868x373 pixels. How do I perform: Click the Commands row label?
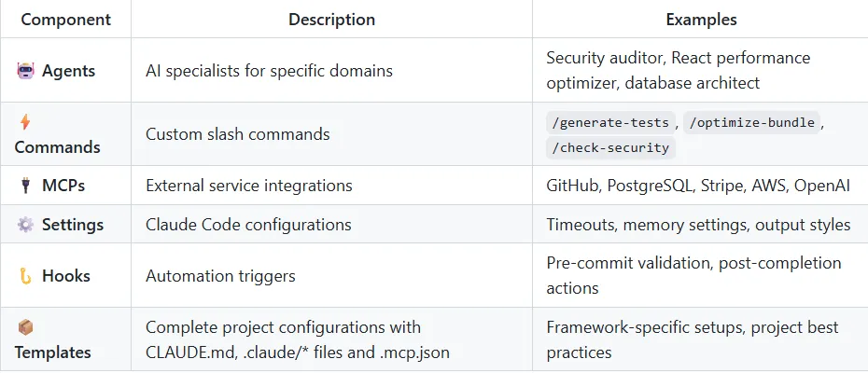tap(57, 147)
